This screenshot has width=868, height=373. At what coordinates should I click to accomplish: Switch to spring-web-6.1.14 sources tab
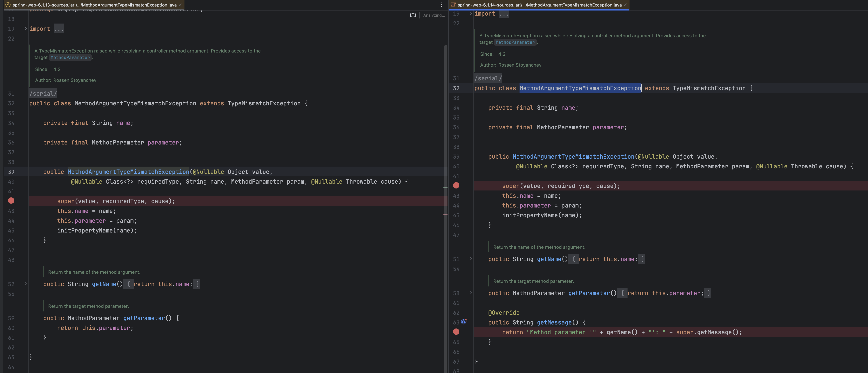tap(539, 5)
